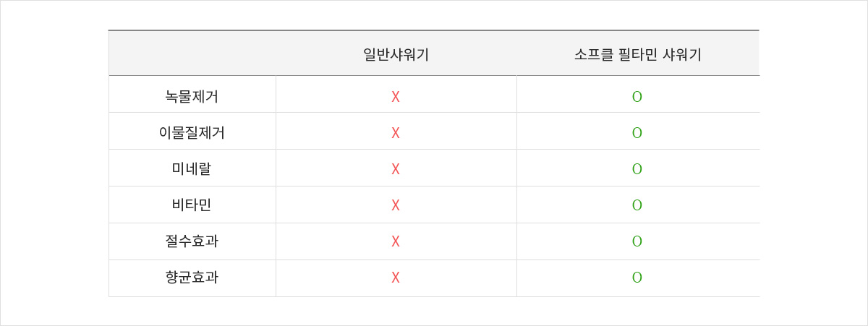Click the red X in 이물질제거 row
This screenshot has width=868, height=326.
[396, 133]
